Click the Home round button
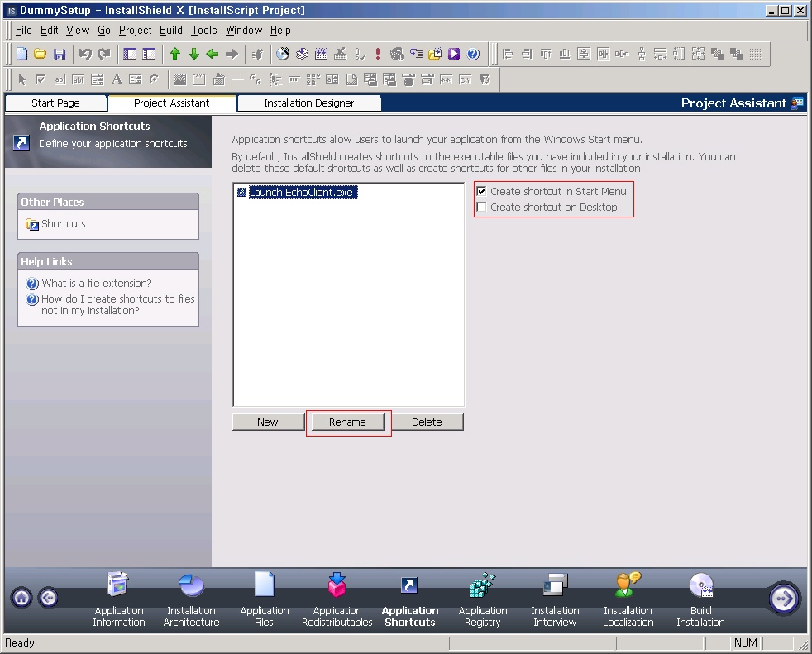812x654 pixels. 21,598
